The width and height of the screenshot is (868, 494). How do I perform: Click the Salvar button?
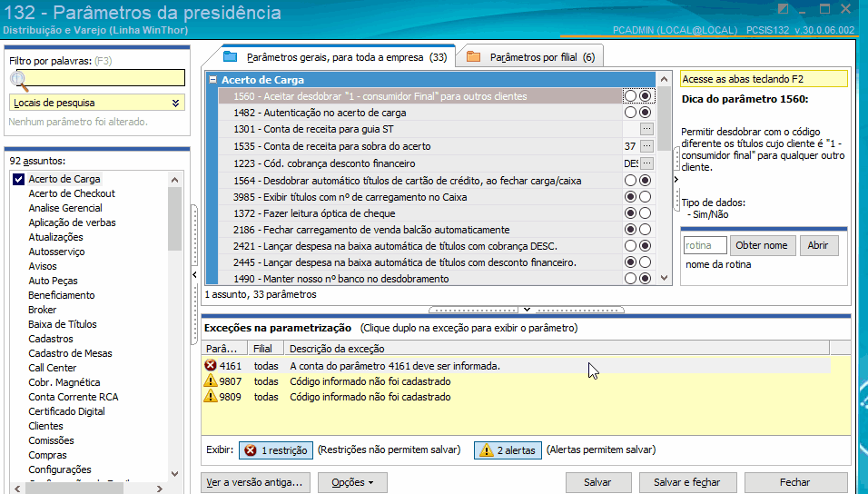point(597,482)
